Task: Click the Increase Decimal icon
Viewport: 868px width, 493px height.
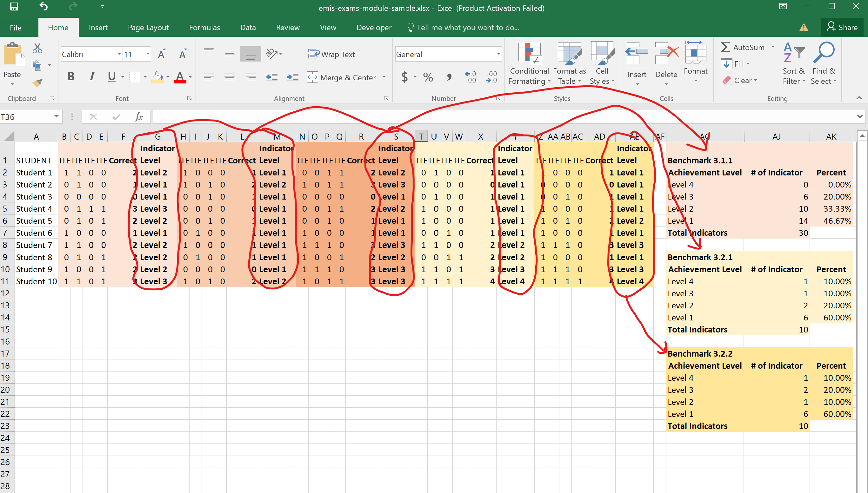Action: tap(470, 77)
